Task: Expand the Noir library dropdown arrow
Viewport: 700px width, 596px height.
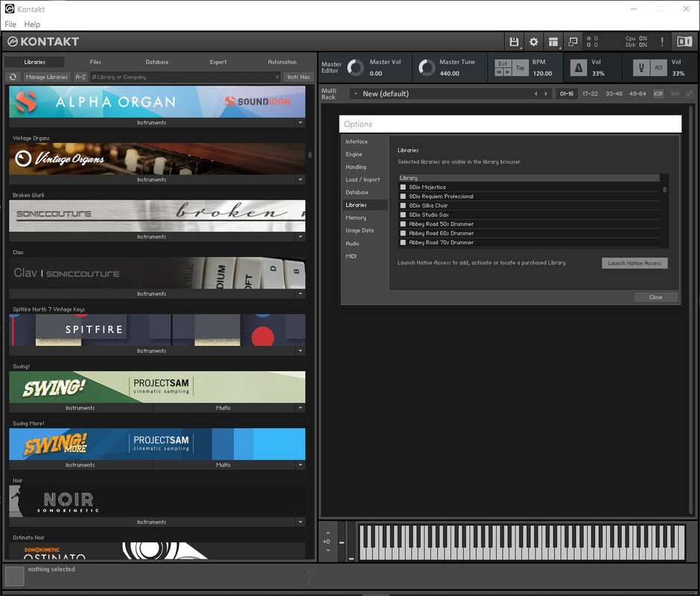Action: [300, 522]
